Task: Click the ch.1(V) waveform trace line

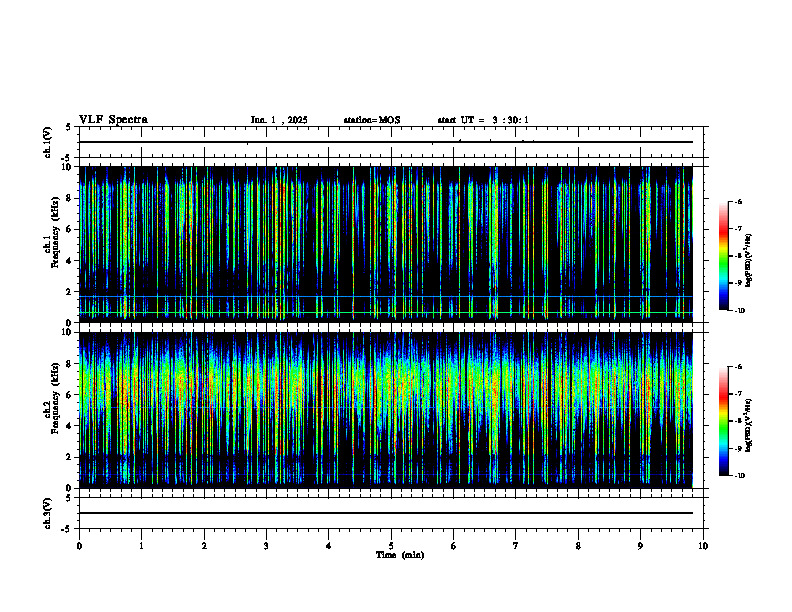Action: (386, 142)
